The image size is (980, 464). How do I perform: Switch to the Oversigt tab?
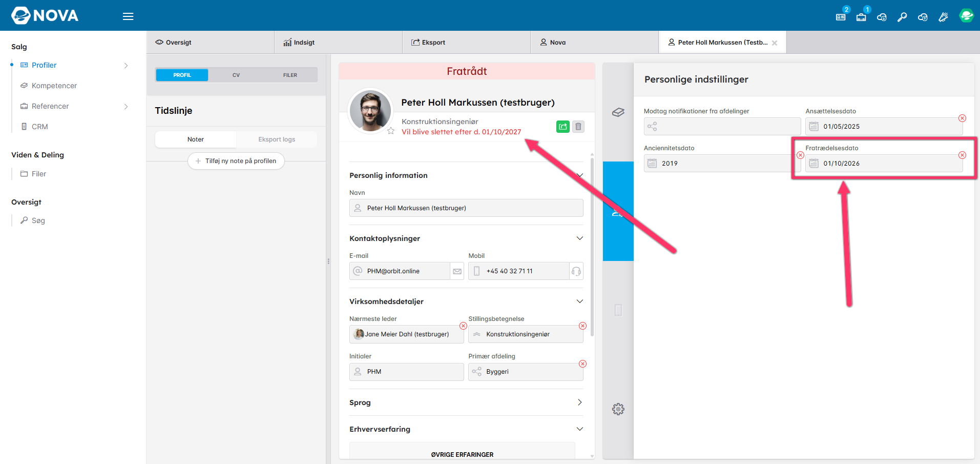tap(210, 43)
